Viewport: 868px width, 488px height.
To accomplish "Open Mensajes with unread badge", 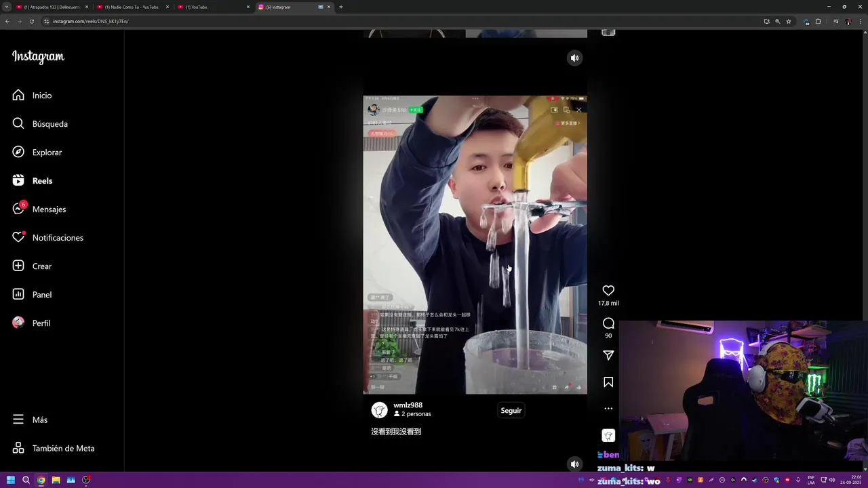I will (39, 209).
